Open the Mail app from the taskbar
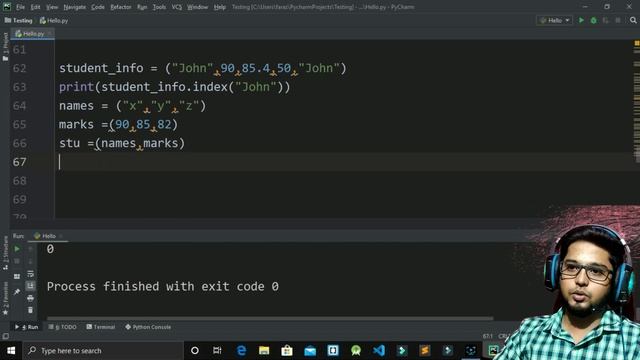This screenshot has width=640, height=360. point(310,351)
